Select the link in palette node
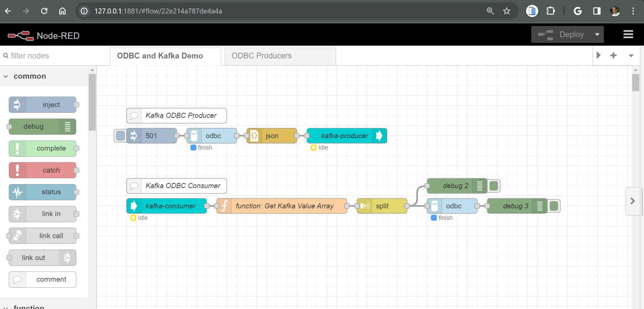 [43, 214]
